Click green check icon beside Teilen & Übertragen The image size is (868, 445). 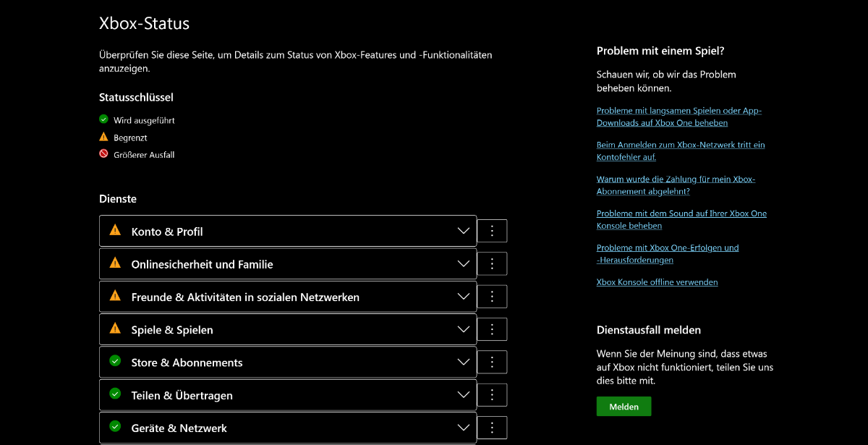pyautogui.click(x=115, y=394)
